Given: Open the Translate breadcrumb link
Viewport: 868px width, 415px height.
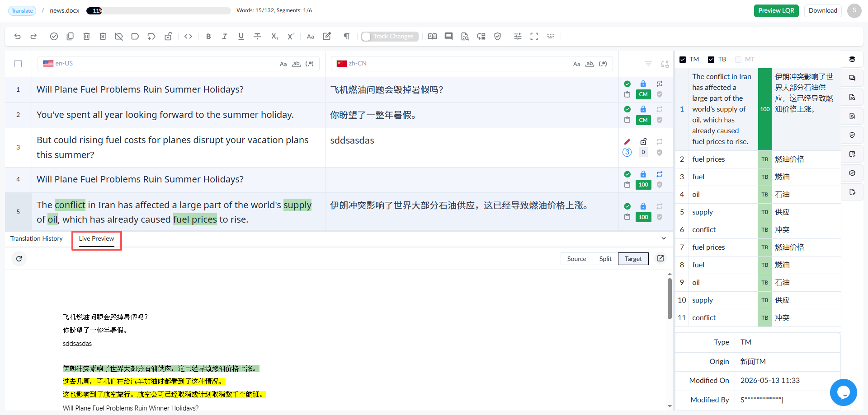Looking at the screenshot, I should 22,11.
